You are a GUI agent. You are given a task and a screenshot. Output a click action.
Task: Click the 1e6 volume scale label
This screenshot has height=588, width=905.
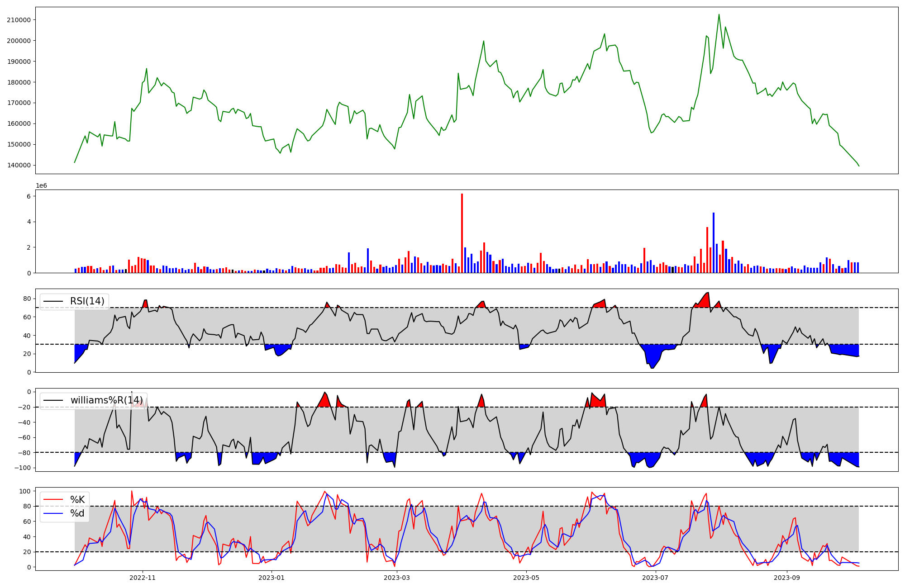(41, 186)
